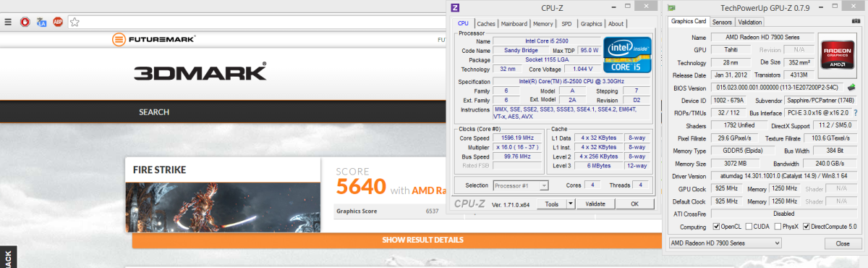The width and height of the screenshot is (868, 268).
Task: Click the GPU-Z BIOS save chip icon
Action: point(851,88)
